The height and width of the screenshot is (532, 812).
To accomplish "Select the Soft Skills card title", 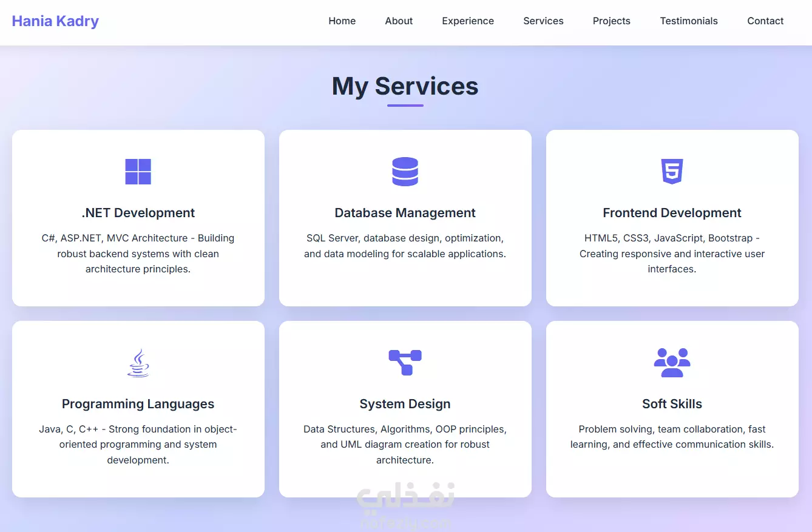I will point(672,404).
